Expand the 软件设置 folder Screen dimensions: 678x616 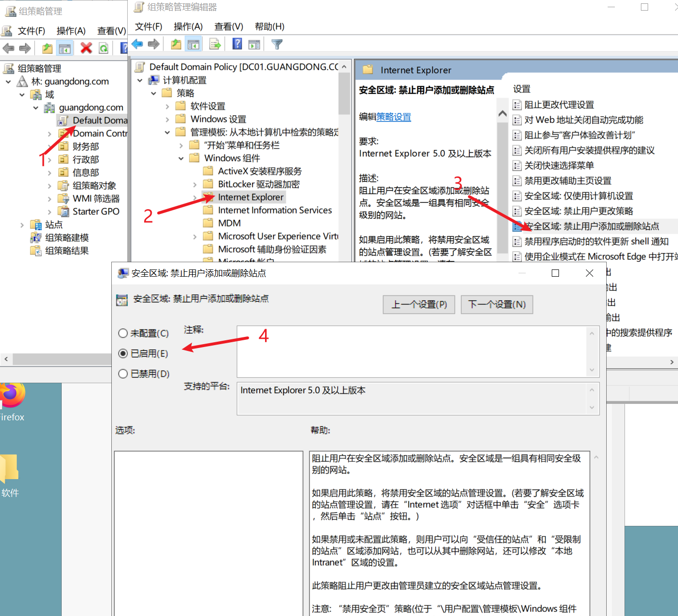(167, 106)
